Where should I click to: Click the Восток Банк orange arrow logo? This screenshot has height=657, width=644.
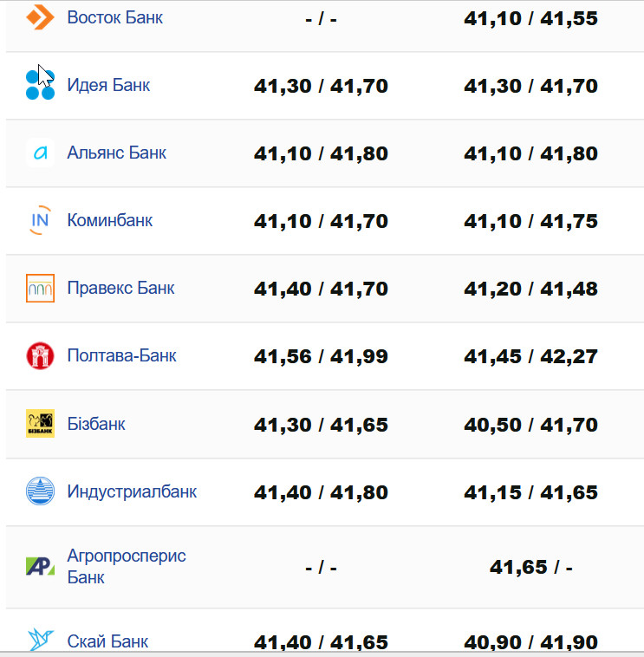[40, 16]
